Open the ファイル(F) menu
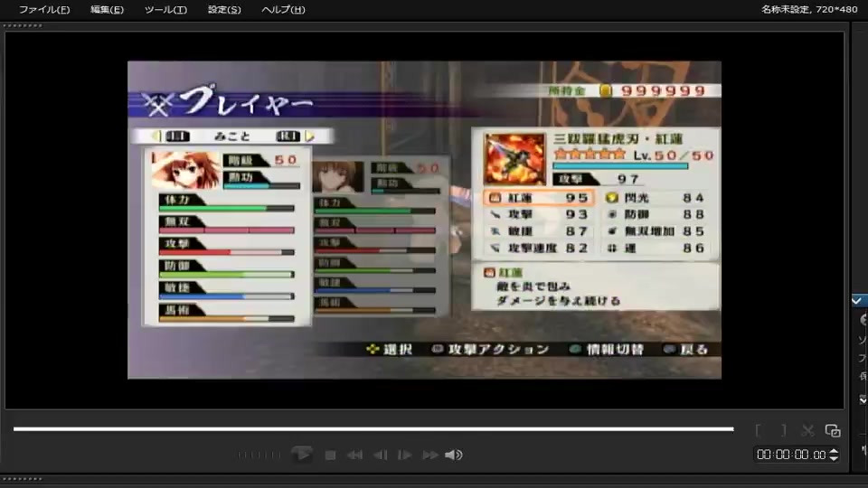The height and width of the screenshot is (488, 868). point(44,9)
